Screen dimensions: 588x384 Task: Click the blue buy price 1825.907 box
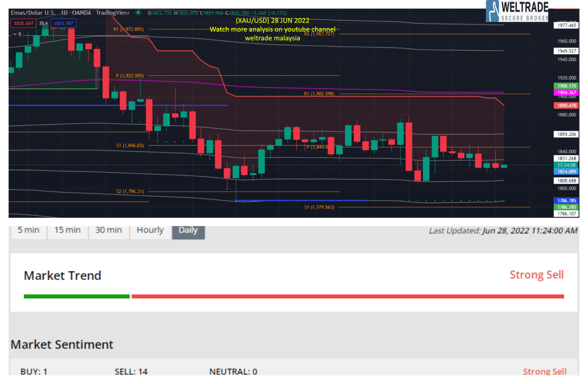tap(64, 23)
